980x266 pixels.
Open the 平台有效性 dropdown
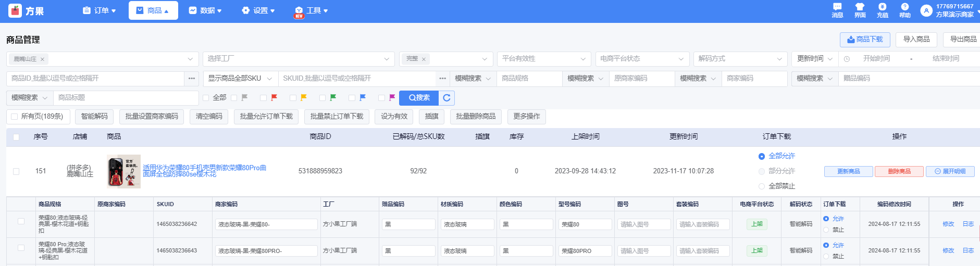(x=544, y=59)
